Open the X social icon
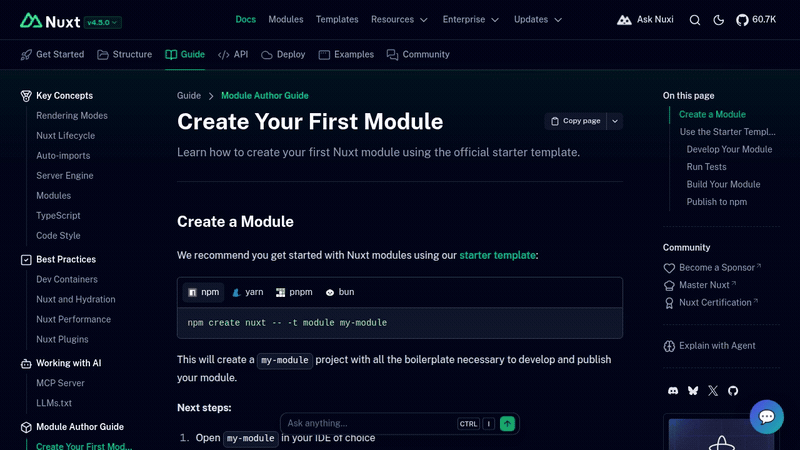 (713, 391)
